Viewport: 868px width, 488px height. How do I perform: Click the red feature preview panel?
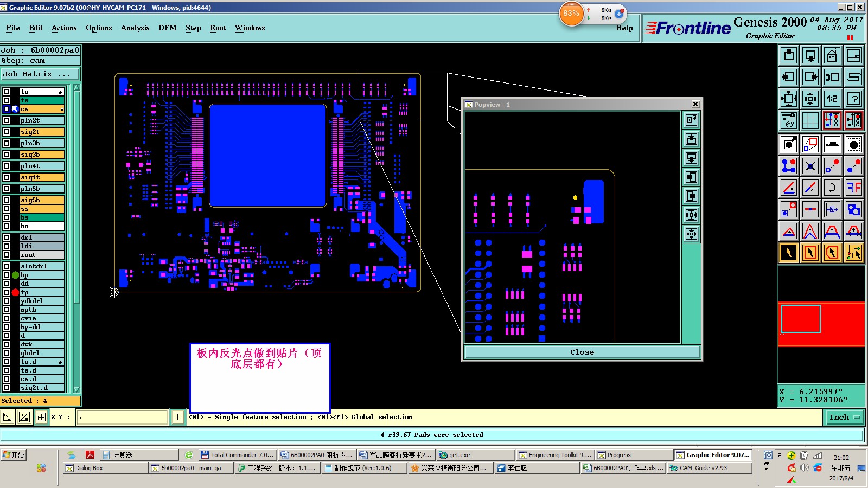tap(821, 324)
